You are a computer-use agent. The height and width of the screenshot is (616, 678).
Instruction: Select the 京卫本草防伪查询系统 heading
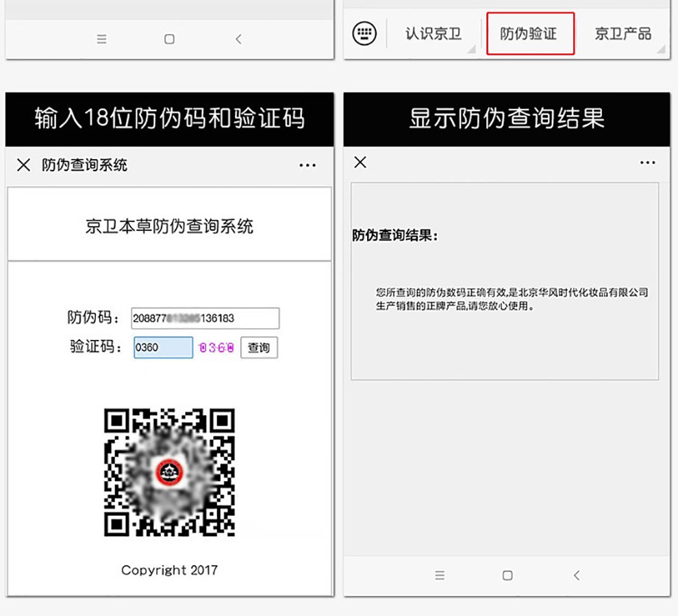(170, 226)
